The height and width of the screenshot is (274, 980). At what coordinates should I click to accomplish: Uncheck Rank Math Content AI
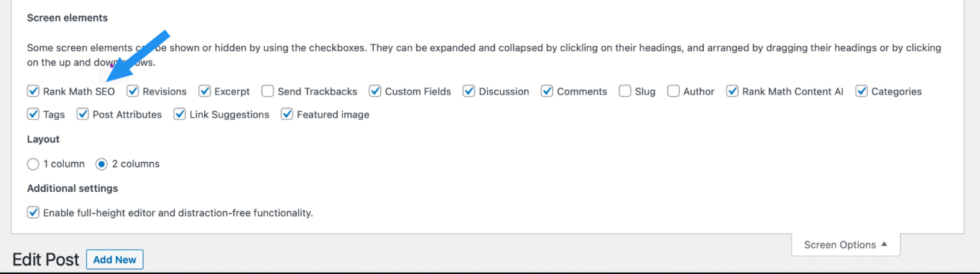[x=732, y=91]
